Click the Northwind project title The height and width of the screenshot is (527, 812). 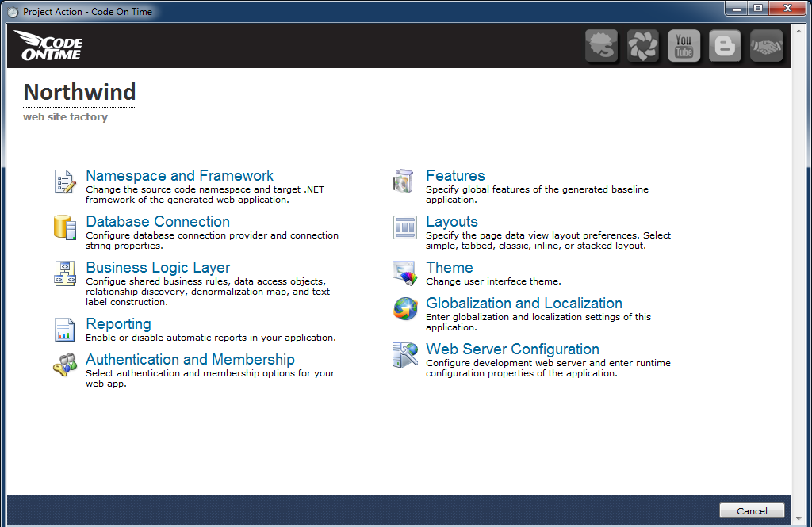[80, 93]
